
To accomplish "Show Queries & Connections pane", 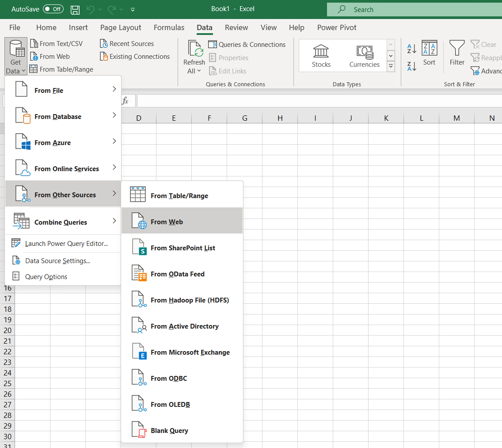I will [247, 45].
